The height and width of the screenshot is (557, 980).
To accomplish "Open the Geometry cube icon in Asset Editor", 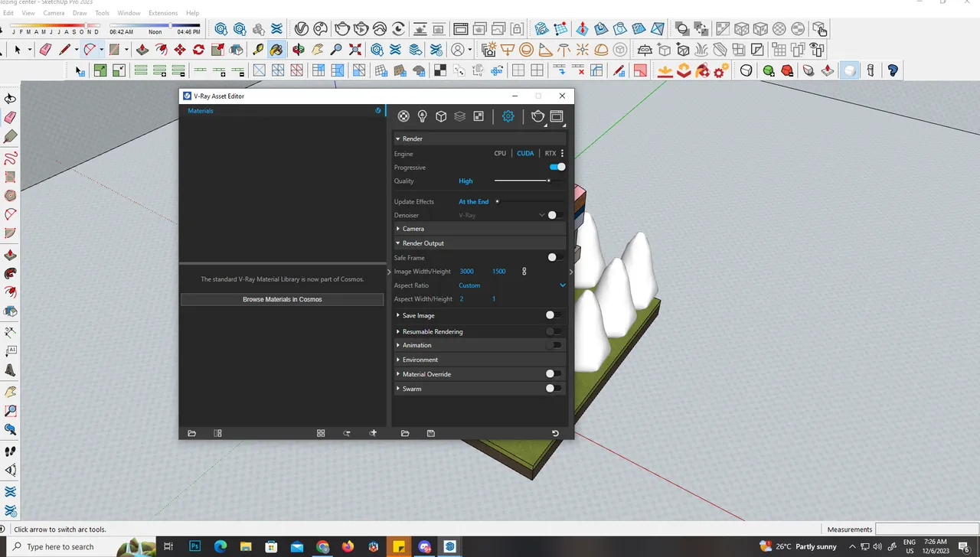I will pyautogui.click(x=441, y=116).
